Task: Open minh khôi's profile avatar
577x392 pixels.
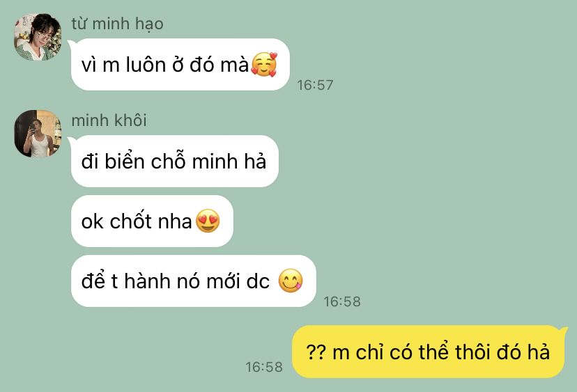Action: (x=38, y=134)
